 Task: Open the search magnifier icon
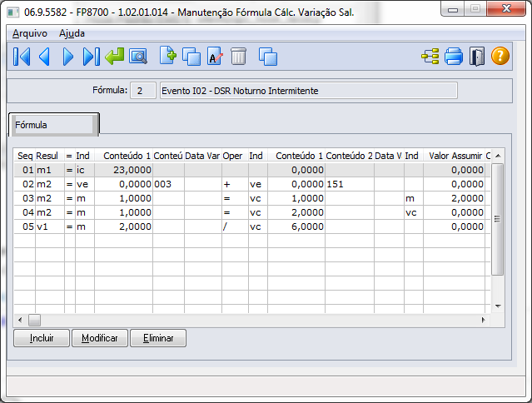pyautogui.click(x=138, y=57)
